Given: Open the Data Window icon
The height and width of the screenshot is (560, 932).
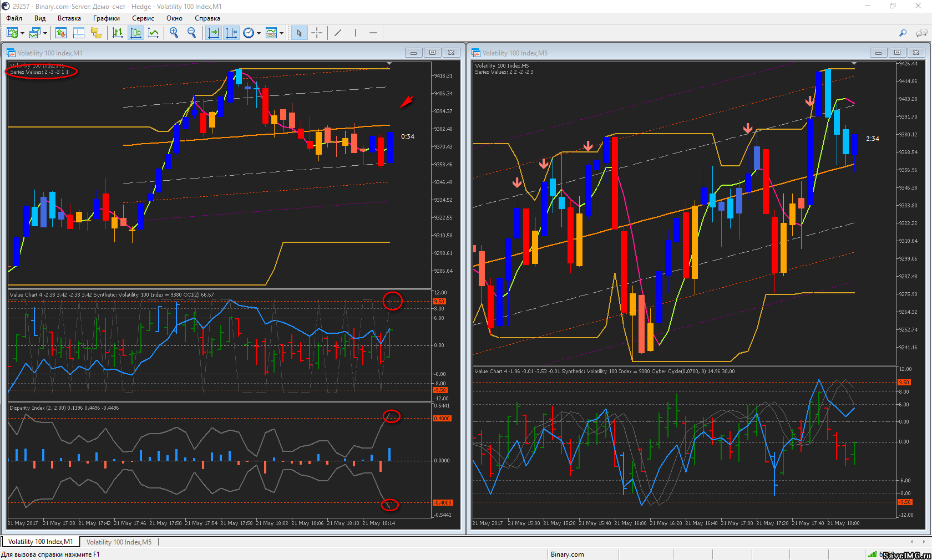Looking at the screenshot, I should 79,33.
